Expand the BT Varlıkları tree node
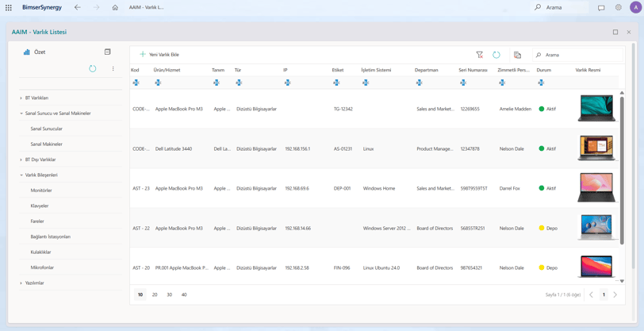644x331 pixels. tap(21, 98)
